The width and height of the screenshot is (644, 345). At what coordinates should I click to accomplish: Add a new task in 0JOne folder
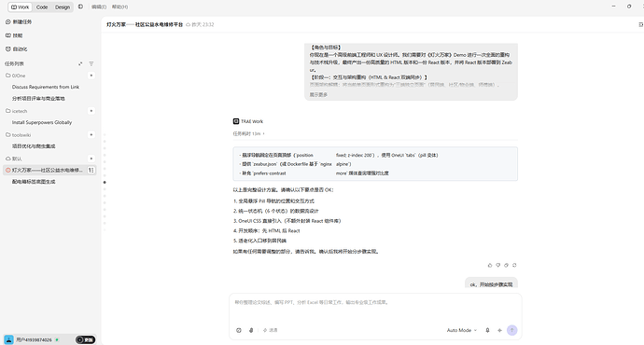click(91, 76)
